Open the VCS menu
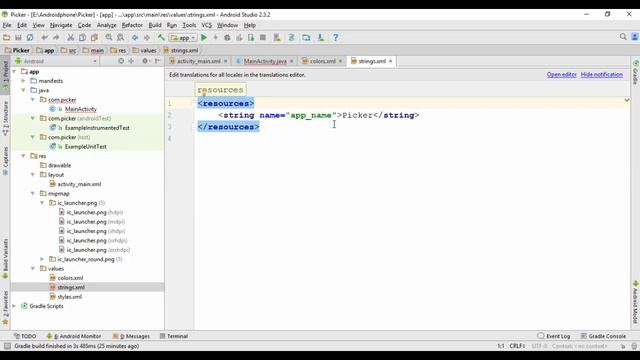The height and width of the screenshot is (360, 640). tap(207, 25)
